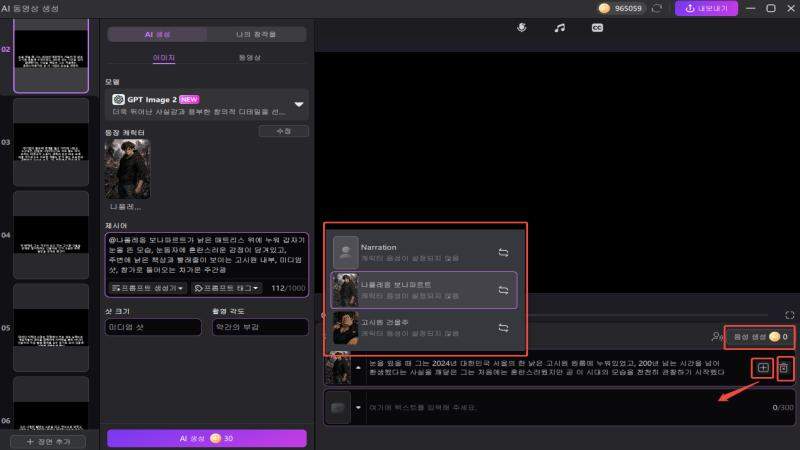Open the CC captions icon

tap(597, 28)
